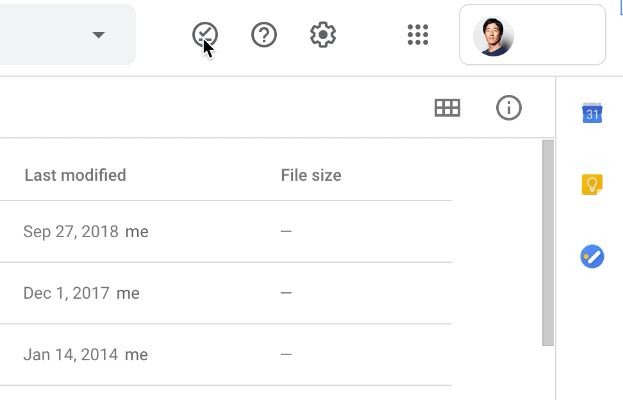
Task: Click the vertical scrollbar of file list
Action: coord(548,243)
